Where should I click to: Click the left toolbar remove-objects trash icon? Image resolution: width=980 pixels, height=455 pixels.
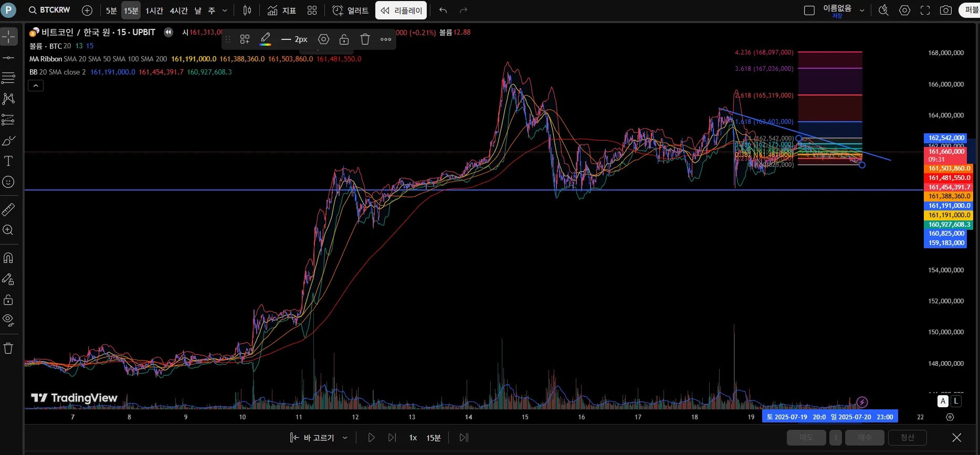tap(9, 348)
